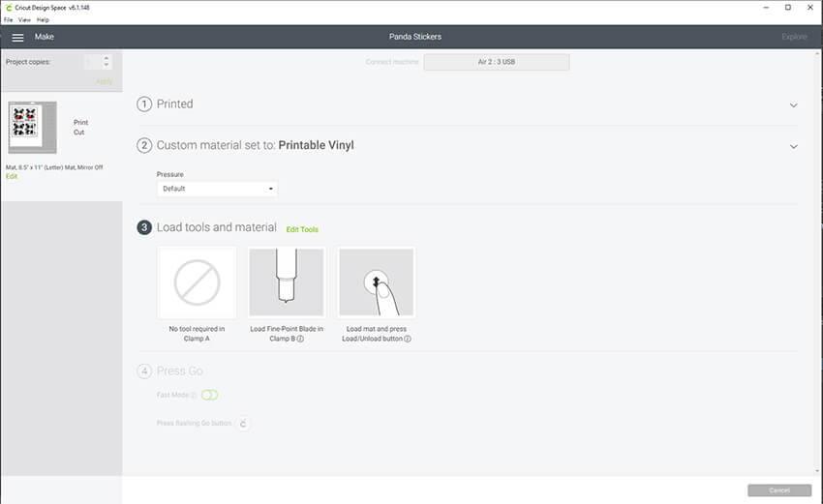This screenshot has width=823, height=504.
Task: Click the project copies input field
Action: (x=93, y=62)
